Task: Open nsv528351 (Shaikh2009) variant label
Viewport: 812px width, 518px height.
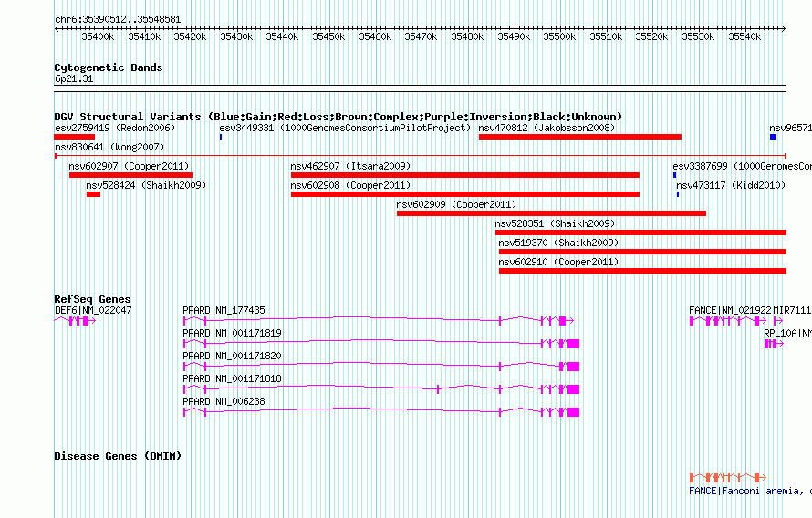Action: [555, 223]
